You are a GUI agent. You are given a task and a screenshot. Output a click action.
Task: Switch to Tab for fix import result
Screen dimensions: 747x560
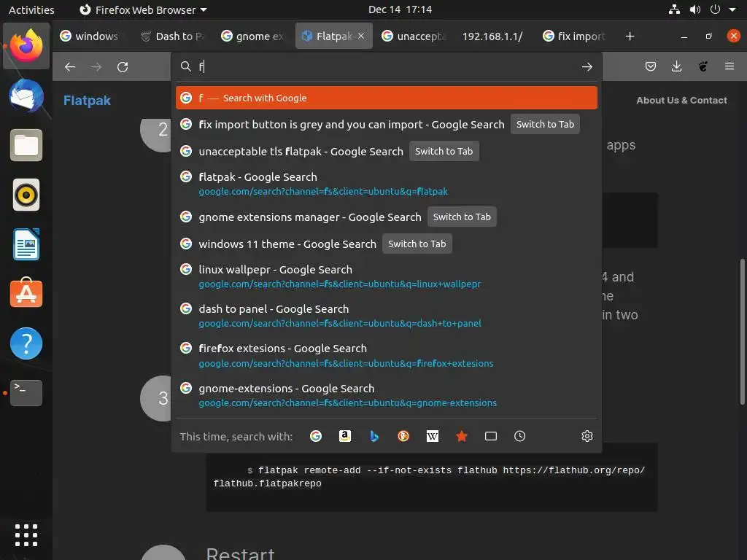click(545, 124)
